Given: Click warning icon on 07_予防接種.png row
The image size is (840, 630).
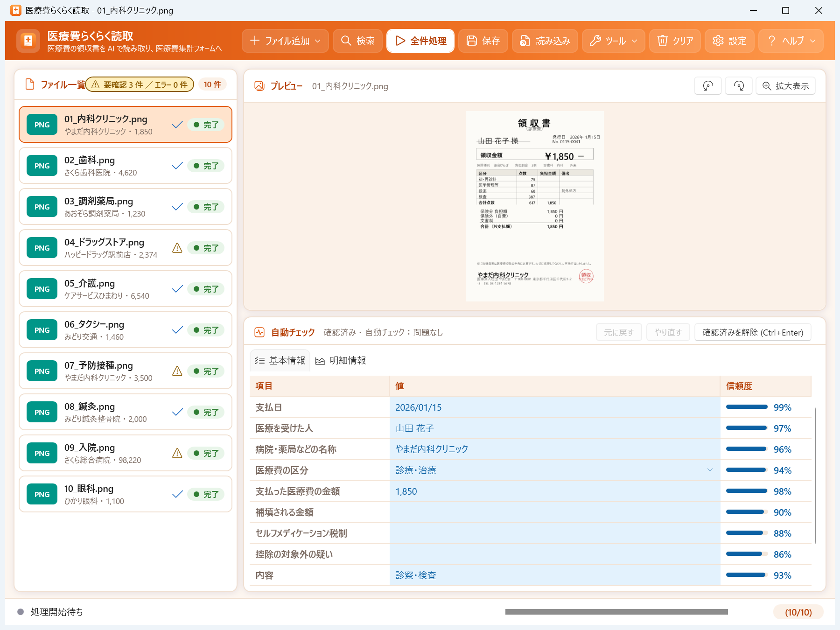Looking at the screenshot, I should (x=177, y=371).
